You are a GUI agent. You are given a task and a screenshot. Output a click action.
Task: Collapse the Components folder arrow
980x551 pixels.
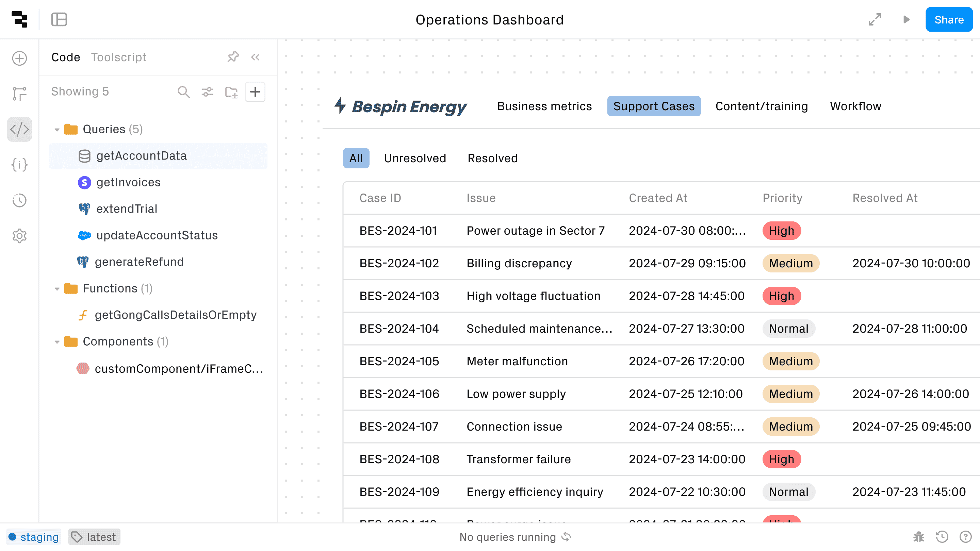coord(57,342)
